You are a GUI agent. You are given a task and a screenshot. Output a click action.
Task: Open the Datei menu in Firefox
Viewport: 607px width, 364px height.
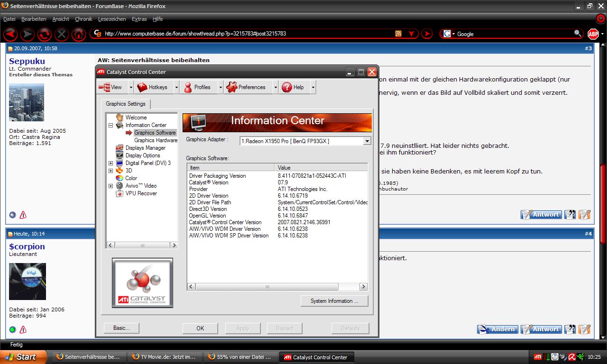coord(9,19)
